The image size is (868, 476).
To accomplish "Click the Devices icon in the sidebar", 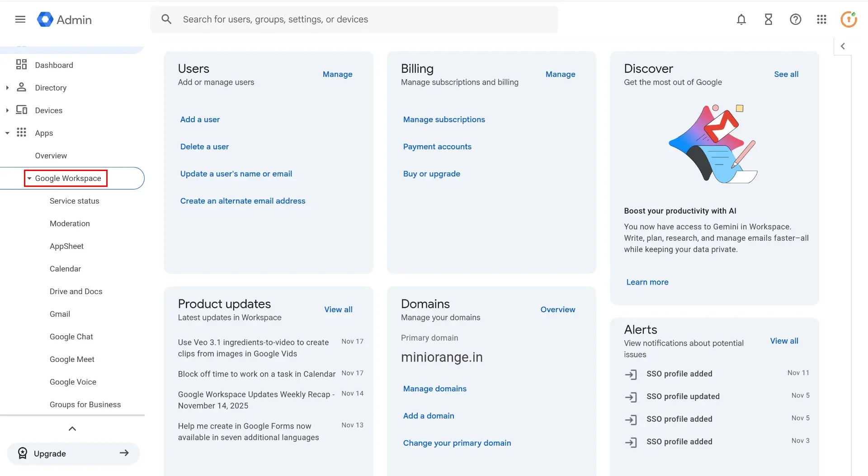I will [x=21, y=110].
